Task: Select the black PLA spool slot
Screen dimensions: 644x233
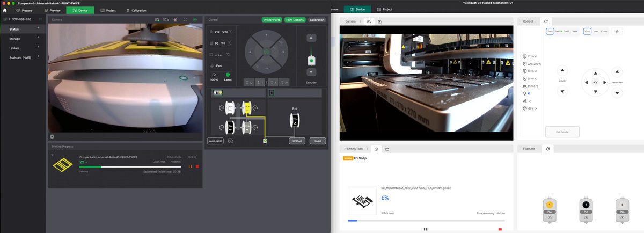Action: (230, 127)
